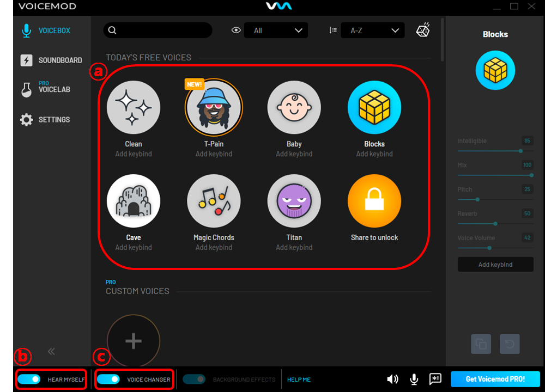The image size is (545, 392).
Task: Click the Voice Volume value 42 box
Action: point(527,238)
